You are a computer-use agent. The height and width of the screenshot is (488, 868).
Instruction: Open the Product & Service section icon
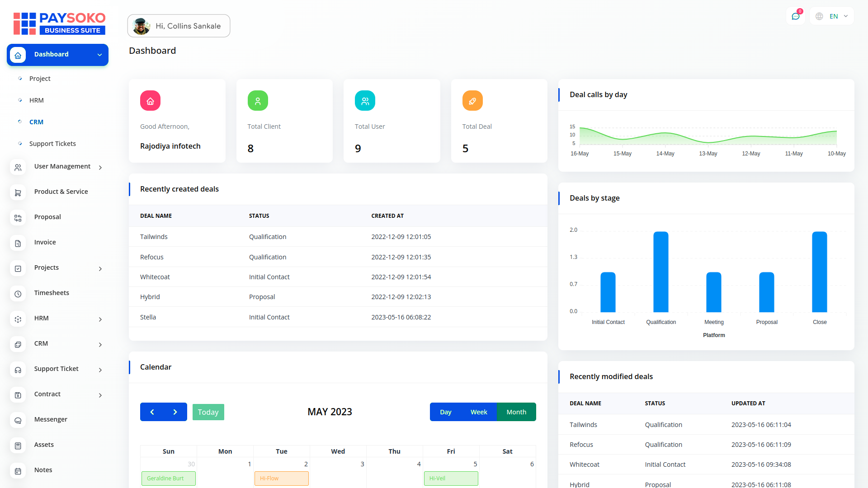click(18, 192)
